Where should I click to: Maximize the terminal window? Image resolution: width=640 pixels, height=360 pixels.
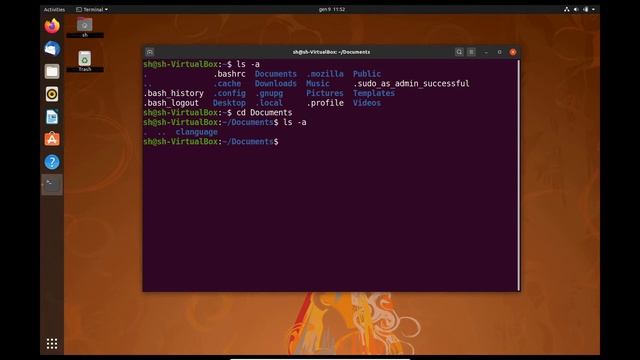point(499,52)
